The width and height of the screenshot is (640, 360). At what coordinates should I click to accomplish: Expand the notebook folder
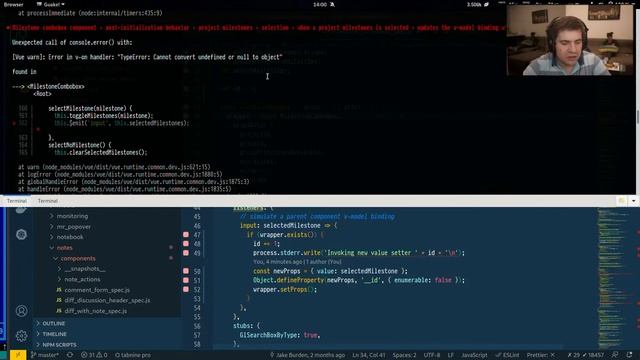(70, 237)
